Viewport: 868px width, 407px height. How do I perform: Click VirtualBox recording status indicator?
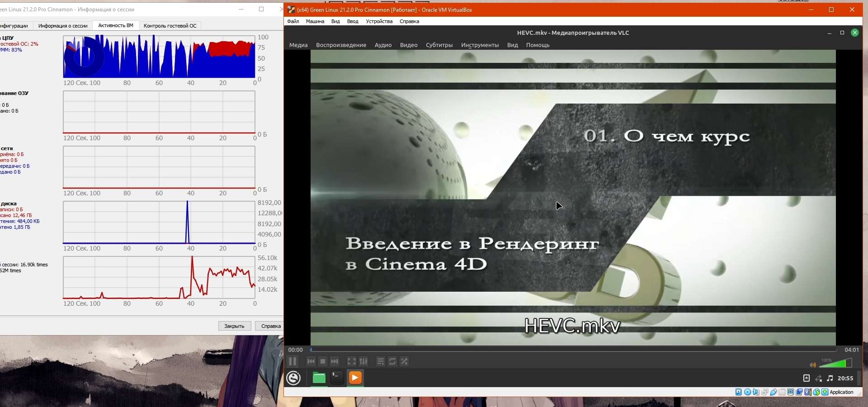coord(799,392)
